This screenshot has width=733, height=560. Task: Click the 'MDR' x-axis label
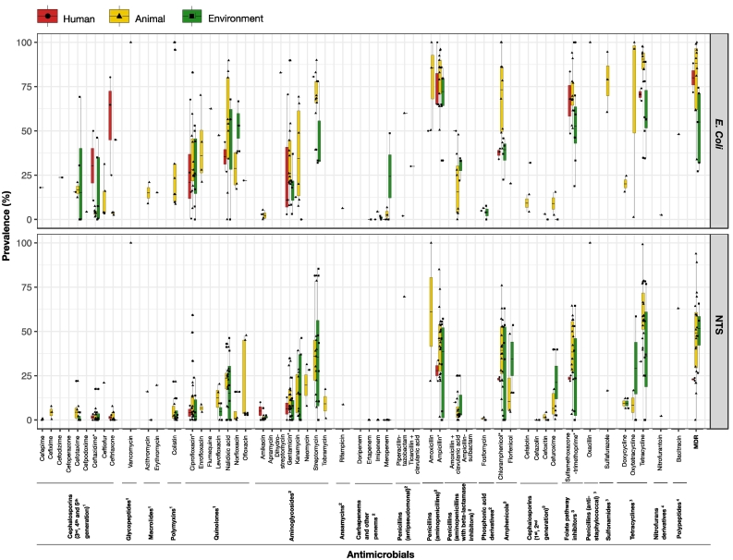point(696,443)
